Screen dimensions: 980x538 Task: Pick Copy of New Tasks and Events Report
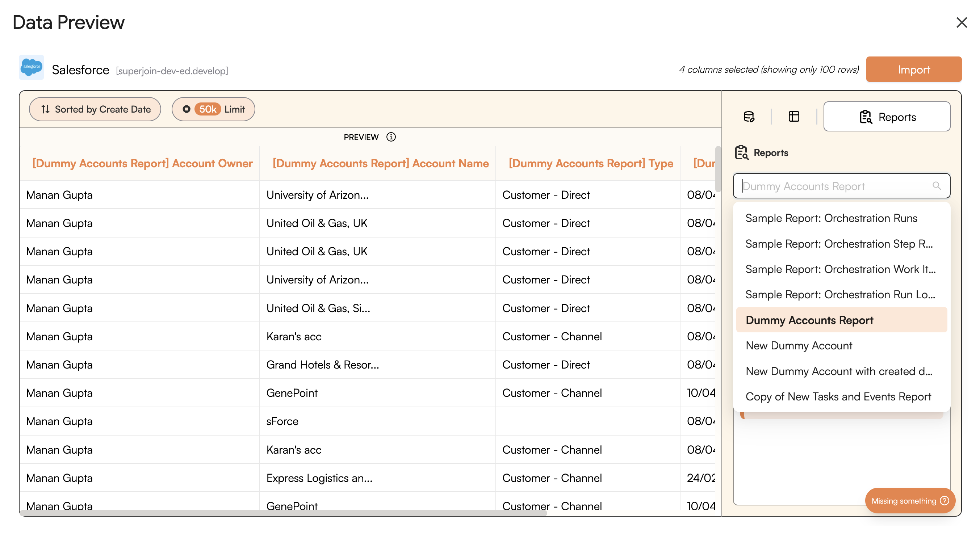click(838, 396)
